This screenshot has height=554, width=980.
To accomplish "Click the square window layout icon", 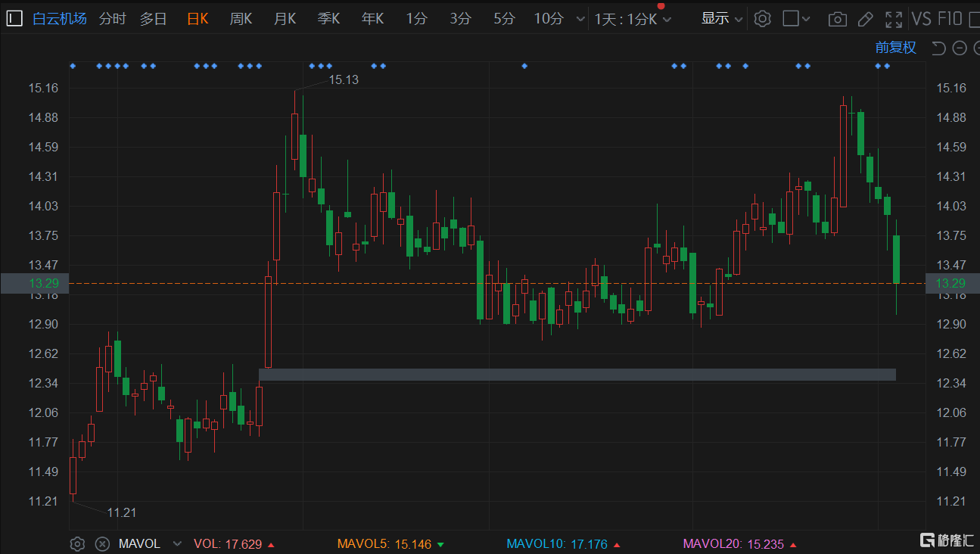I will pyautogui.click(x=791, y=19).
